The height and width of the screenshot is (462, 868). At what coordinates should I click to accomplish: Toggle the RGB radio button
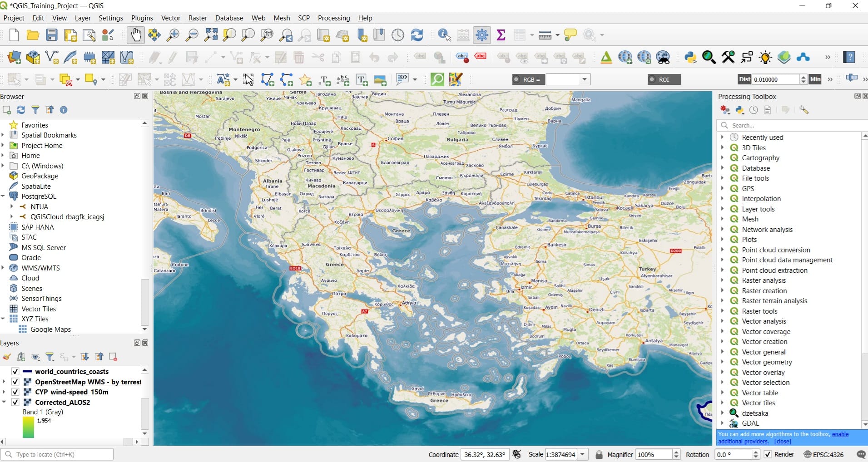coord(516,79)
